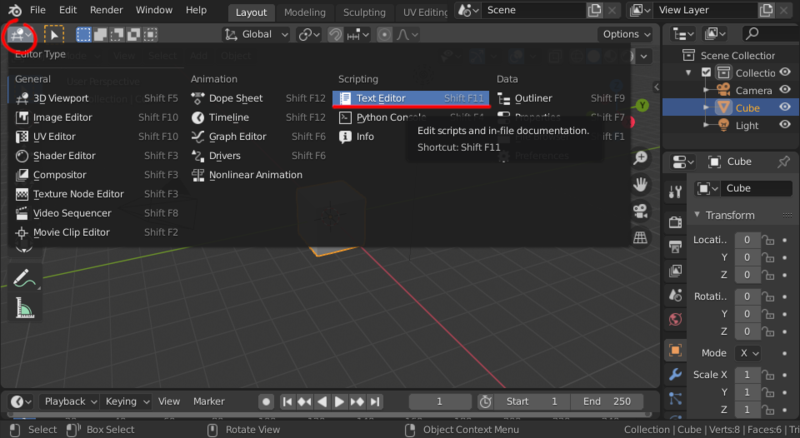Choose Text Editor from Editor Type menu

(x=411, y=98)
